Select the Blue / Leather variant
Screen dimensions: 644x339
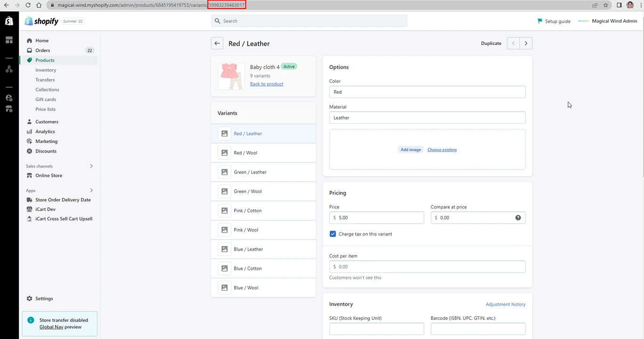tap(263, 250)
